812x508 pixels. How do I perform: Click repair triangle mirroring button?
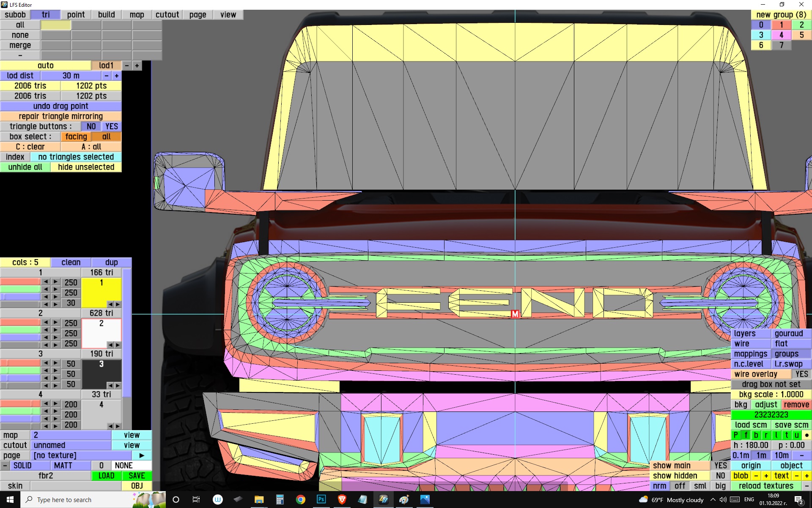click(60, 116)
